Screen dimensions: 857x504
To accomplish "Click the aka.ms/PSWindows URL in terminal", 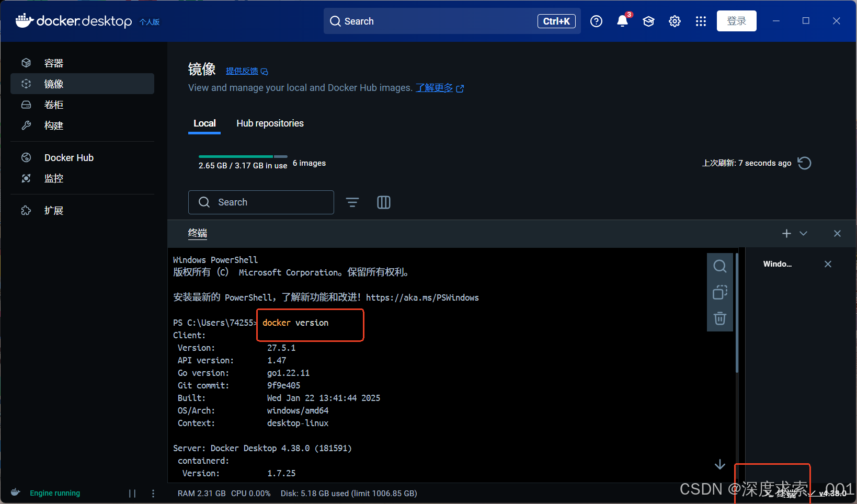I will (422, 297).
